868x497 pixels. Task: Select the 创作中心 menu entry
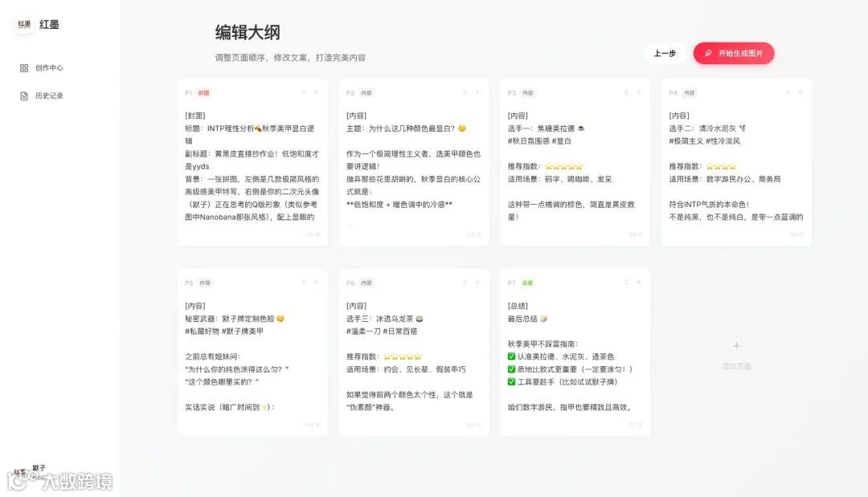tap(48, 68)
